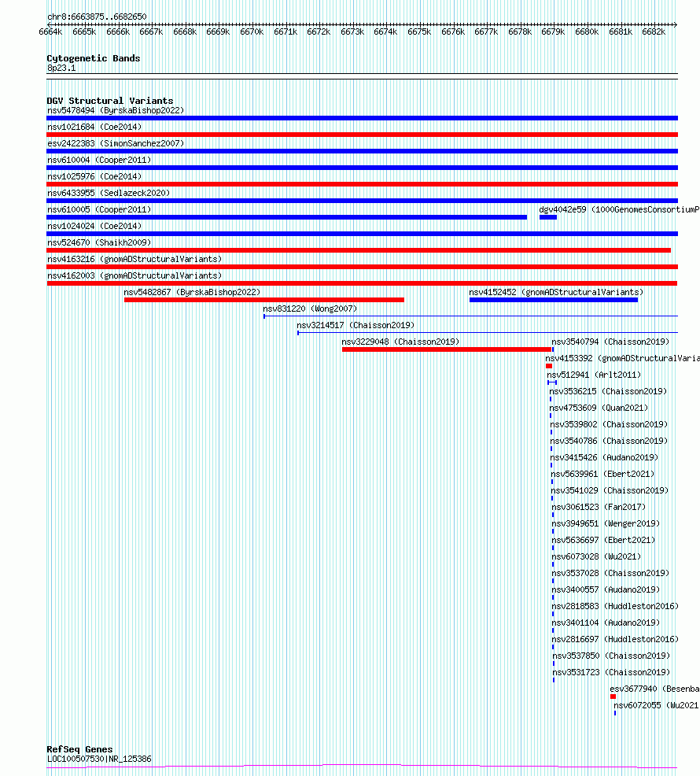Click the 6679k ruler tick label
This screenshot has height=776, width=700.
553,31
